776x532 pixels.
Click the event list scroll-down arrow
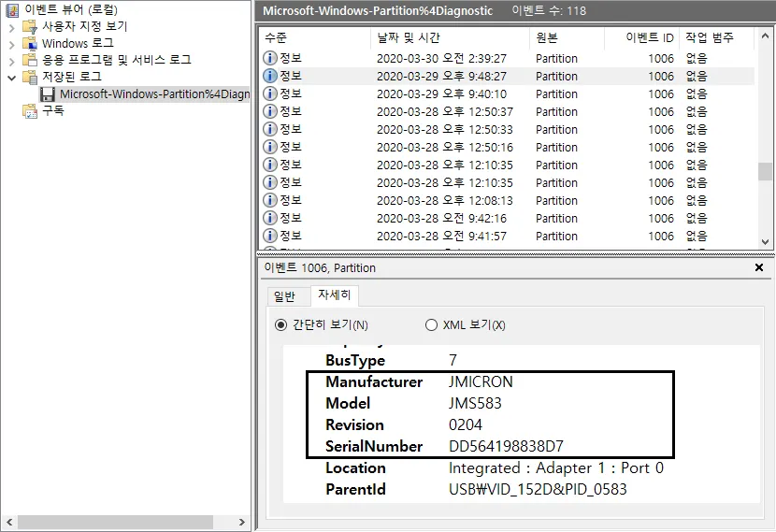click(765, 242)
